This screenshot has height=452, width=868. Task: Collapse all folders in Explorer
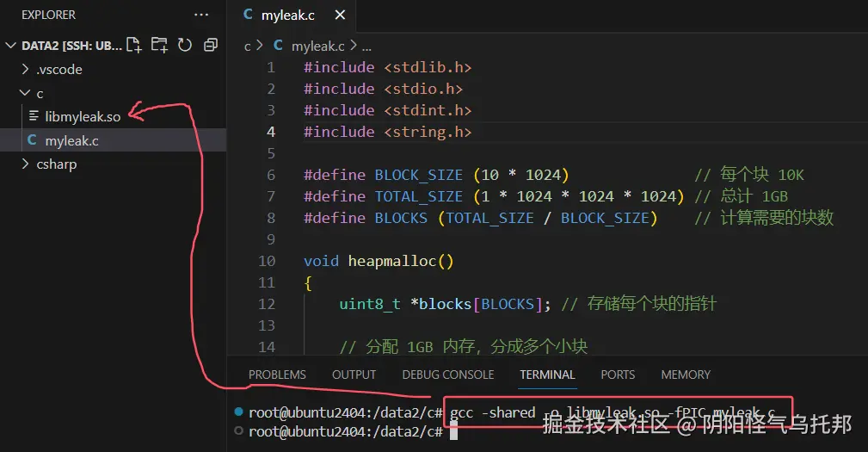tap(211, 45)
